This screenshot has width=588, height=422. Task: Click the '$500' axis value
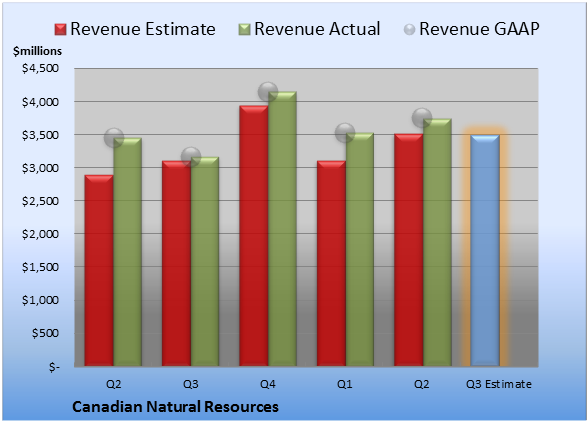tap(45, 333)
